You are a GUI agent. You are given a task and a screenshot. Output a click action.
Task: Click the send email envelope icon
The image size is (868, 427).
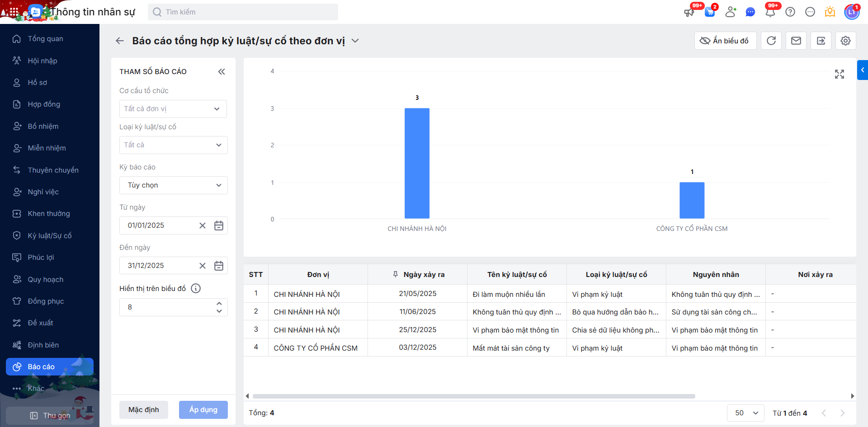(796, 41)
